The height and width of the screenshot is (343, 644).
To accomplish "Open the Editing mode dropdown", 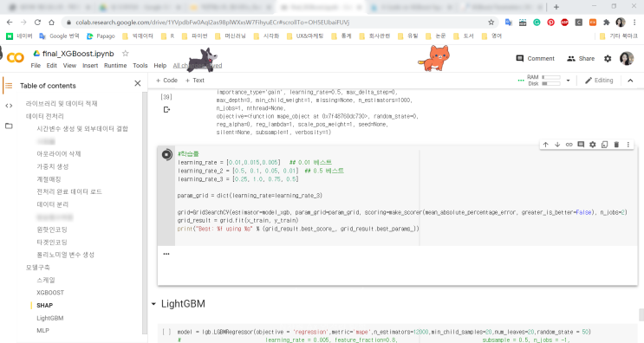I will pos(599,81).
